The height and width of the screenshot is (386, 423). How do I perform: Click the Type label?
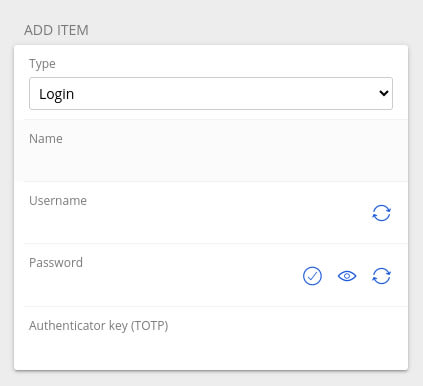click(x=42, y=64)
